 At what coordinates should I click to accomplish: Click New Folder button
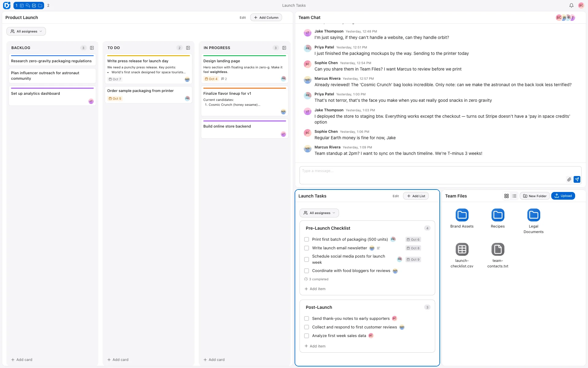tap(535, 196)
